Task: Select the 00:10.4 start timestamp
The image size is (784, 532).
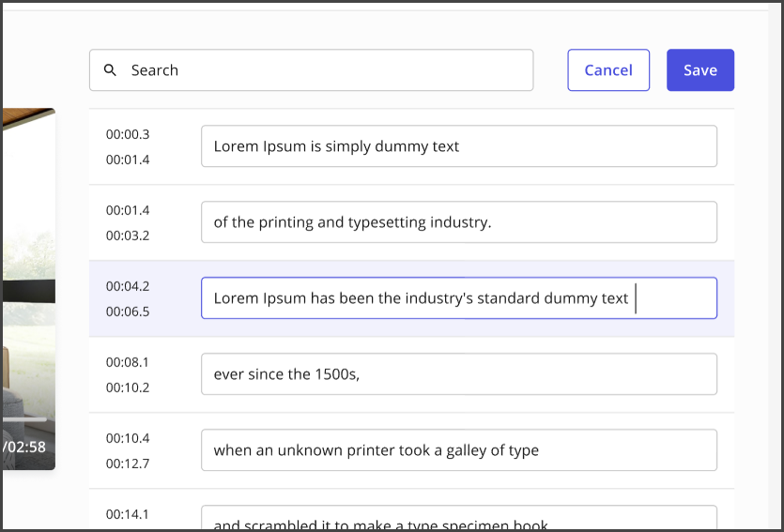Action: [128, 437]
